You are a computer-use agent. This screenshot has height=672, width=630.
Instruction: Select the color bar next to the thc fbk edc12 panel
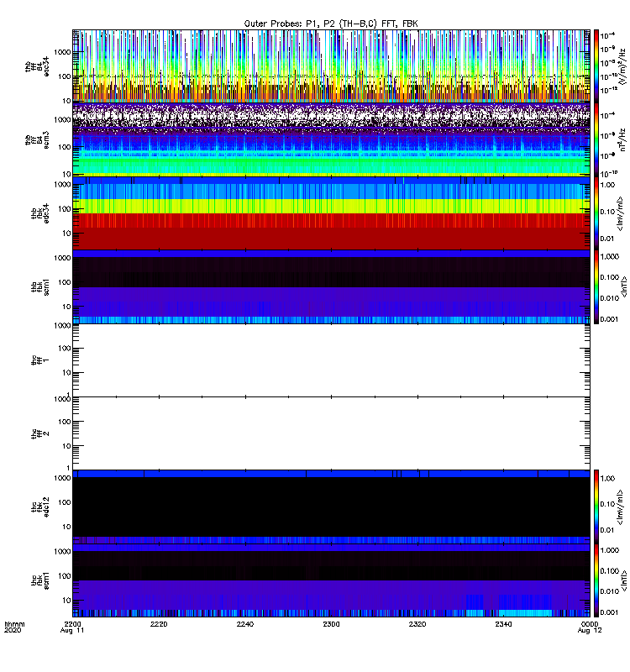click(x=596, y=507)
